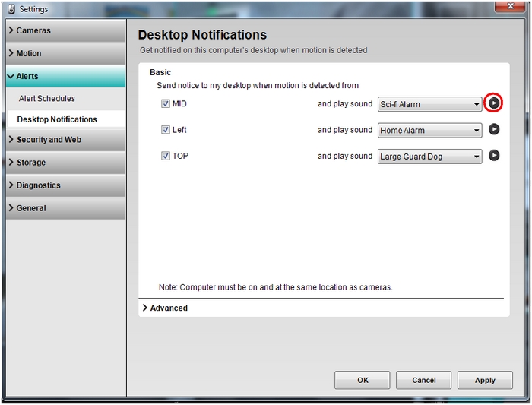Open the Large Guard Dog sound dropdown
The width and height of the screenshot is (532, 405).
tap(430, 157)
